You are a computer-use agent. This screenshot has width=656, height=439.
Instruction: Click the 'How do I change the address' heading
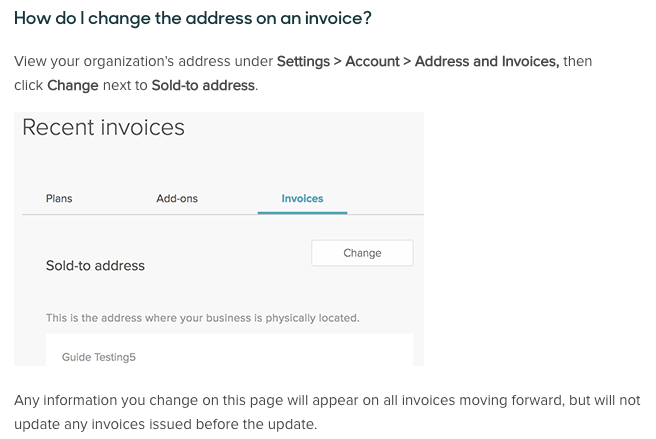pos(193,18)
